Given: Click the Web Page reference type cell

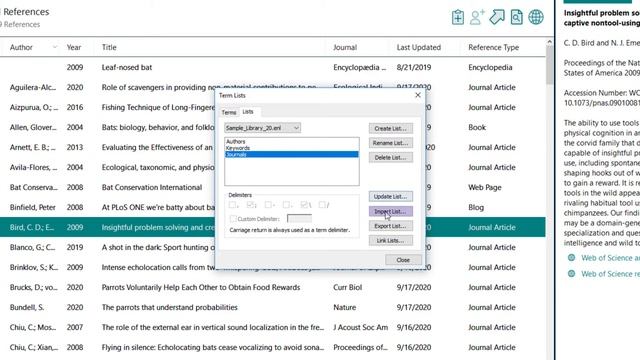Looking at the screenshot, I should point(485,187).
